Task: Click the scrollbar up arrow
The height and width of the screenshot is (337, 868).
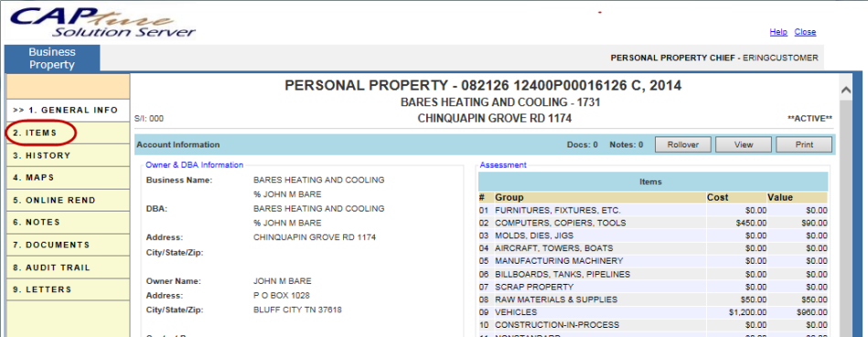Action: 846,91
